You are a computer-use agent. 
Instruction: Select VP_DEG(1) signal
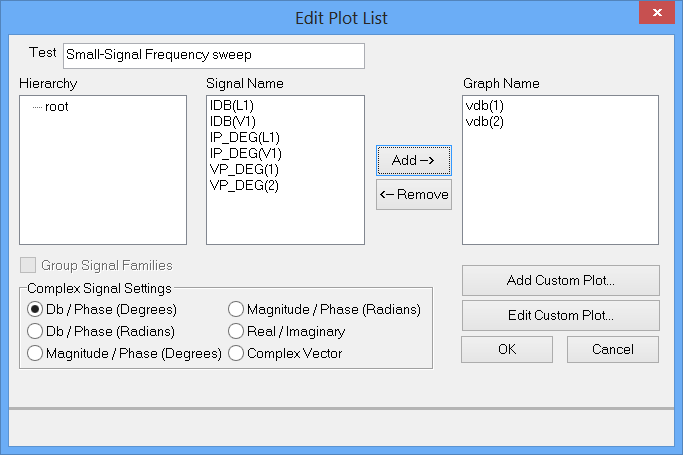244,169
